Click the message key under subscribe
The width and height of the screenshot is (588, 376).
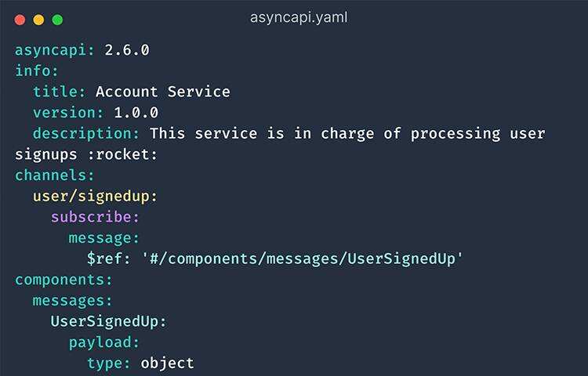pyautogui.click(x=103, y=237)
